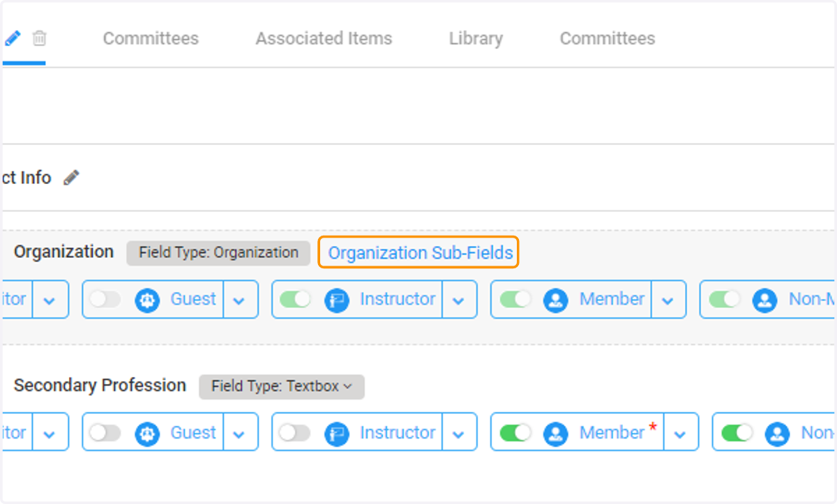
Task: Click the Instructor label in Organization row
Action: point(398,299)
